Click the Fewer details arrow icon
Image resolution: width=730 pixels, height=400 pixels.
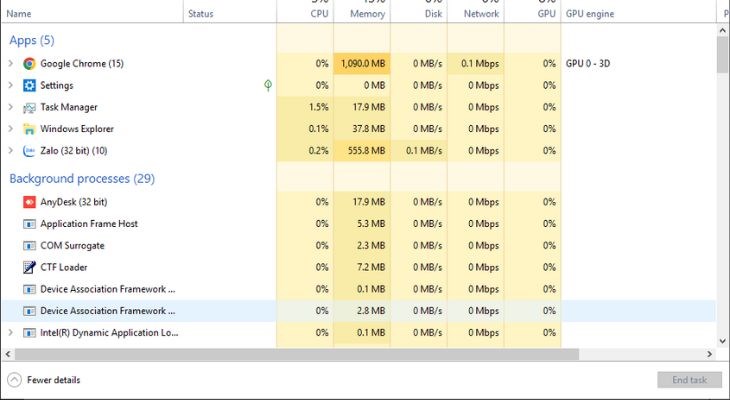[14, 380]
